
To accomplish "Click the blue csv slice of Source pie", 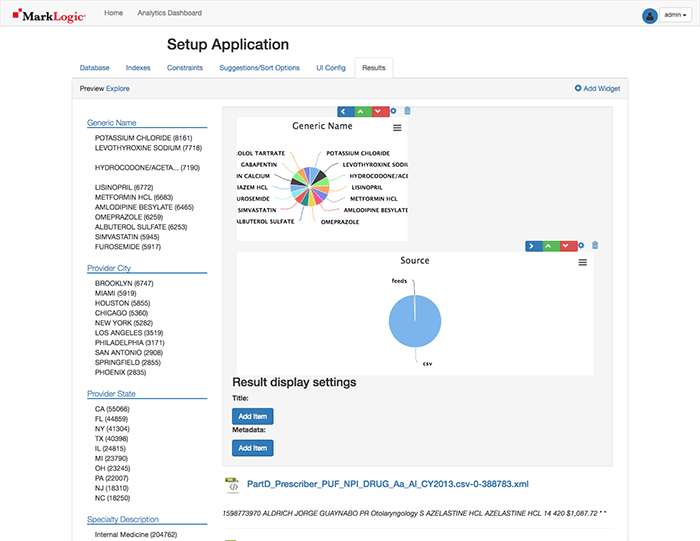I will 416,318.
